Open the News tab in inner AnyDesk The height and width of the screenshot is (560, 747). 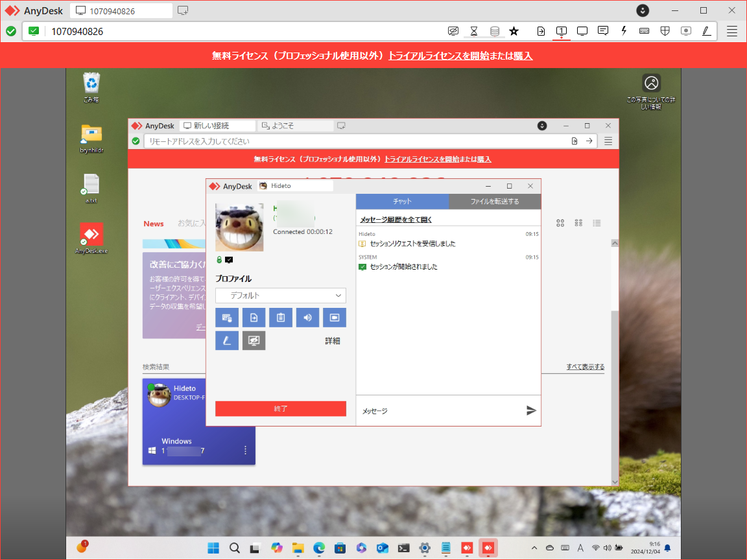(154, 224)
